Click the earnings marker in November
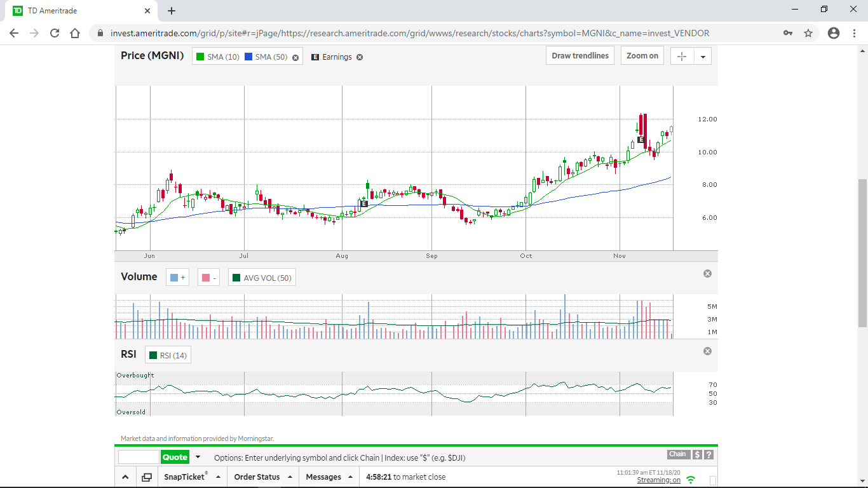868x488 pixels. click(641, 140)
